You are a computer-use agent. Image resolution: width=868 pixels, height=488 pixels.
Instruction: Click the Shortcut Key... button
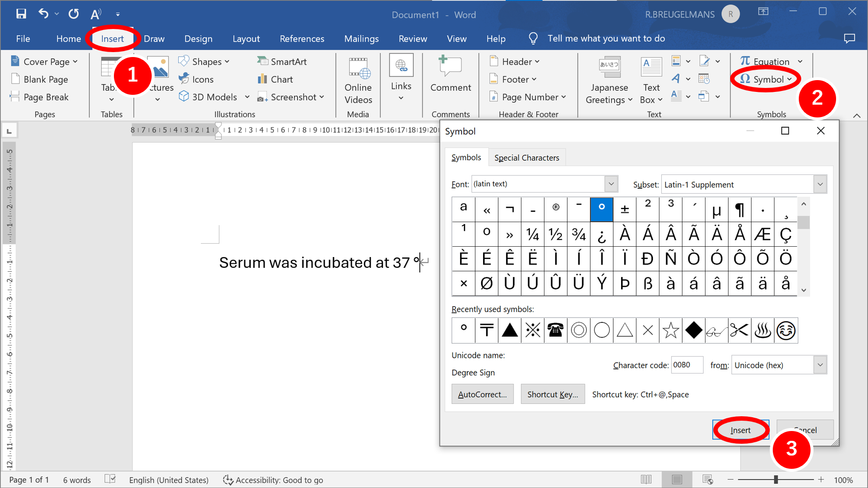[x=552, y=394]
